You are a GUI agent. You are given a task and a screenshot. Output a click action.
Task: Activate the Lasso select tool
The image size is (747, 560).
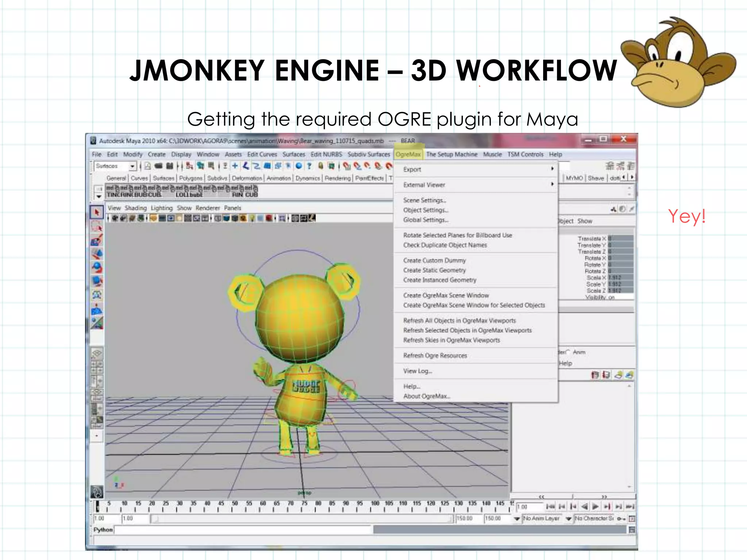click(x=97, y=226)
